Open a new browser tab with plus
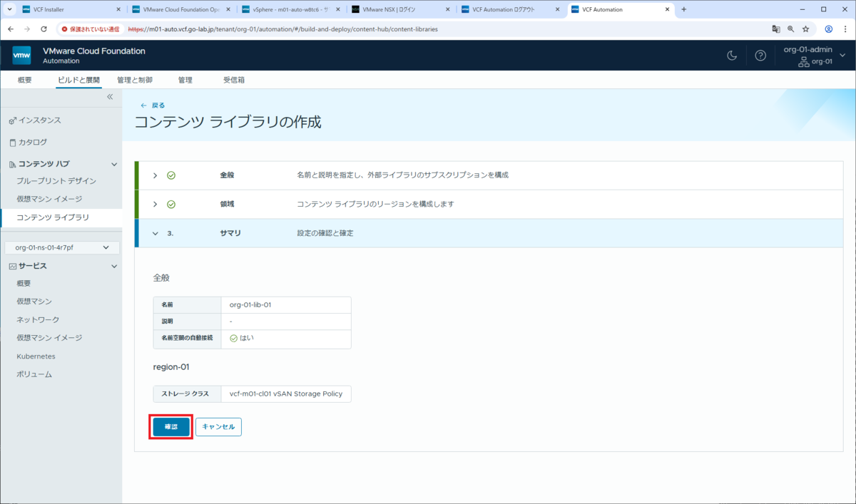 coord(683,9)
